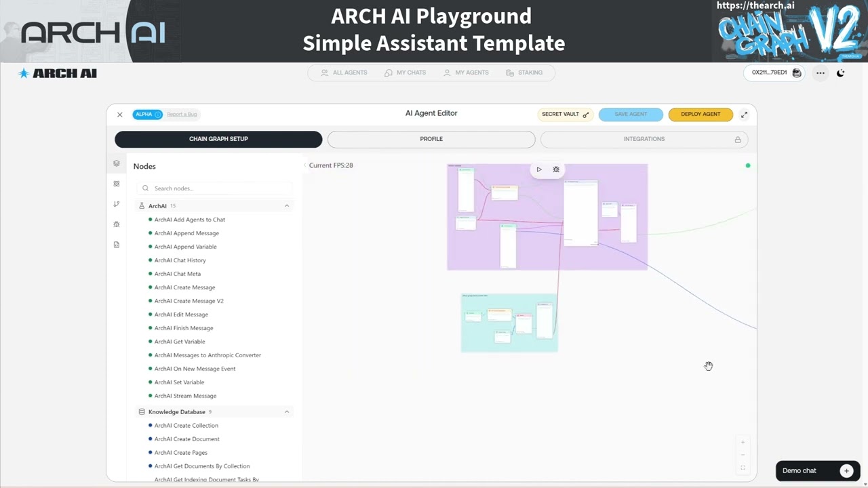
Task: Select ArchAI Get Documents By Collection node
Action: pyautogui.click(x=202, y=466)
